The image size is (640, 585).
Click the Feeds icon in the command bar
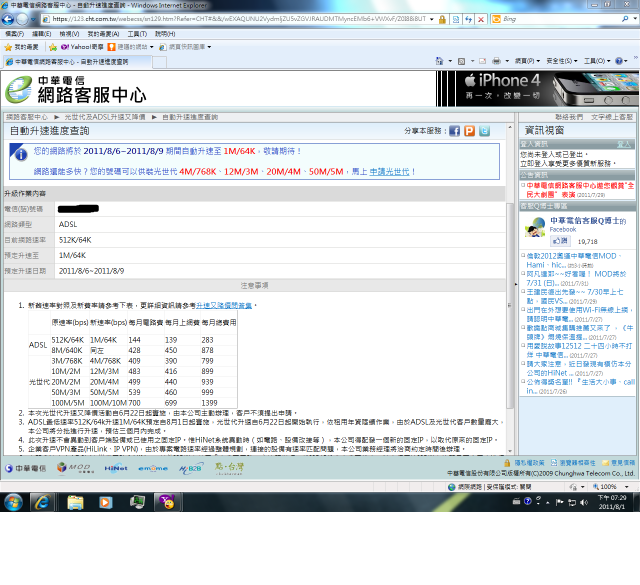click(462, 61)
